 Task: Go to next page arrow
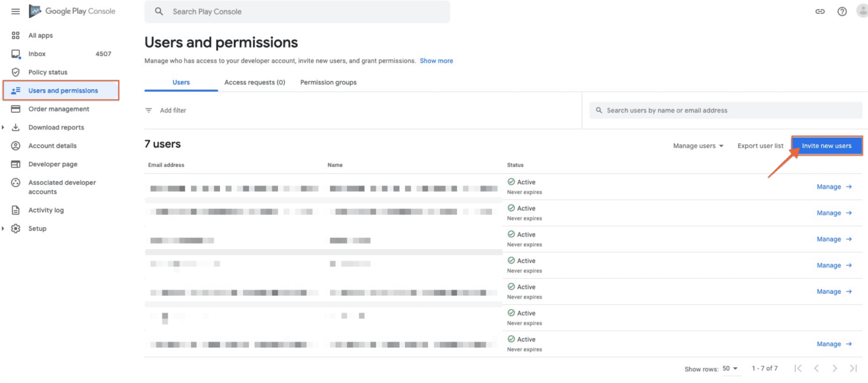(x=835, y=368)
